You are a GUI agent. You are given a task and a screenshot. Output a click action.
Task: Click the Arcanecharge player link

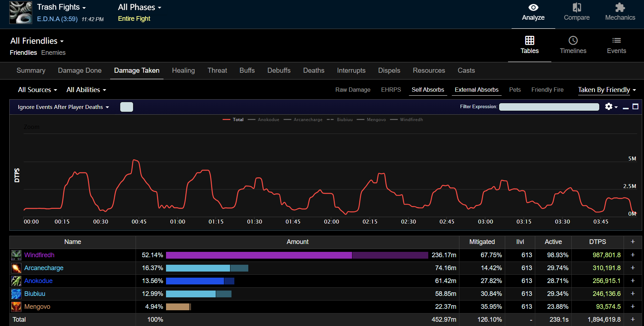44,268
